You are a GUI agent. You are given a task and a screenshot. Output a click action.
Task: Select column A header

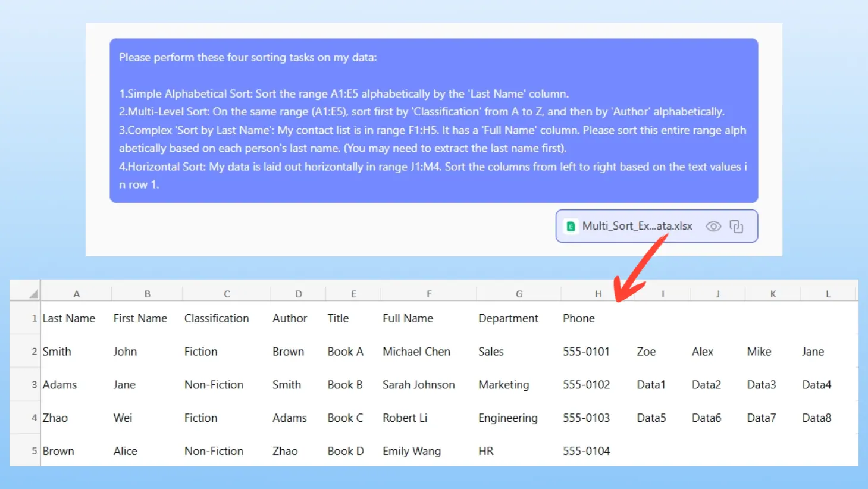[76, 294]
